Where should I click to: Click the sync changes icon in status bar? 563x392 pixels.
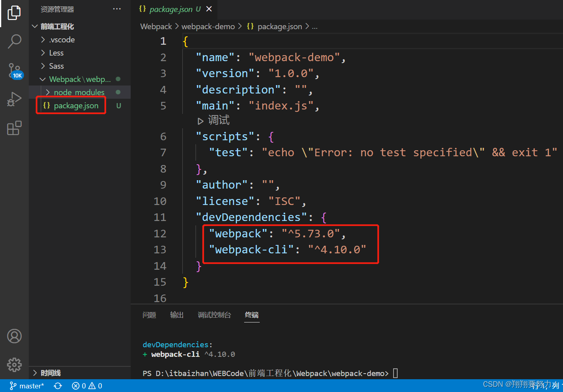coord(58,386)
